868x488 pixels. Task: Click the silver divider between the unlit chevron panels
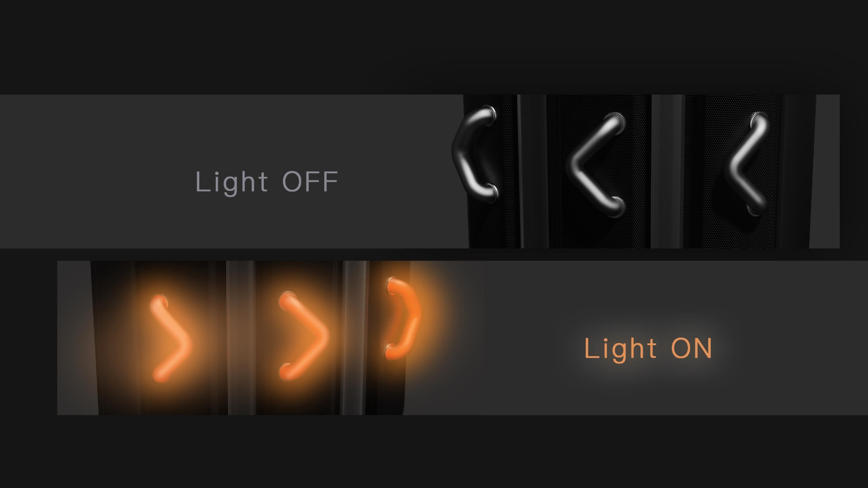(667, 171)
